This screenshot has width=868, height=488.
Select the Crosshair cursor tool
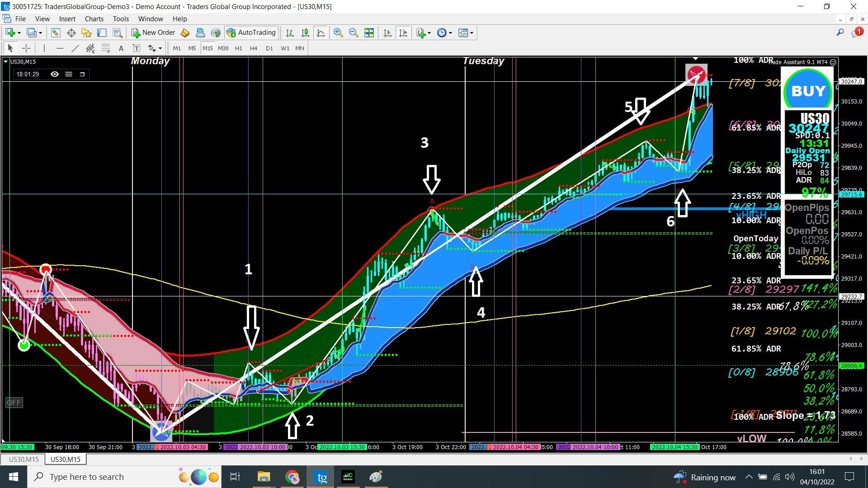[26, 48]
